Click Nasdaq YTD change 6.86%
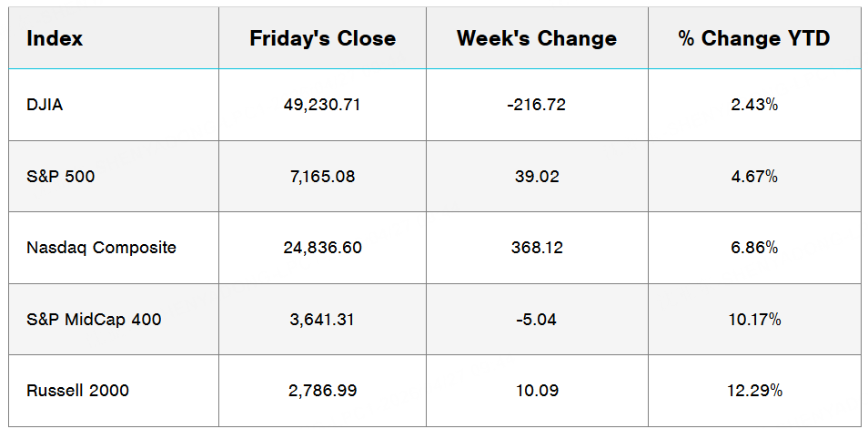868x429 pixels. coord(753,247)
